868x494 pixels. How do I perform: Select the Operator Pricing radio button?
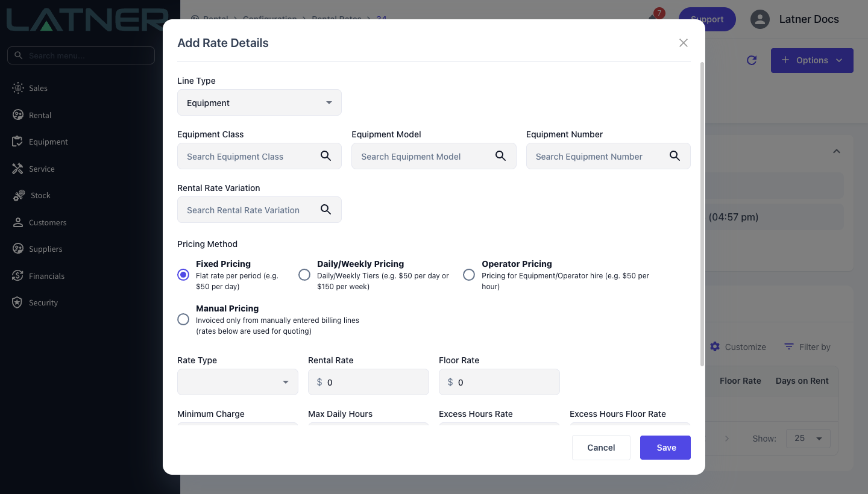pos(469,275)
